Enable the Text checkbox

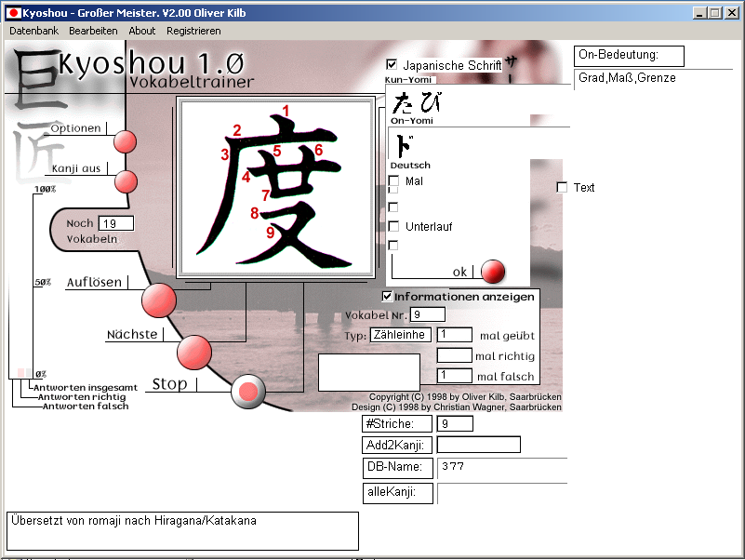[x=562, y=188]
